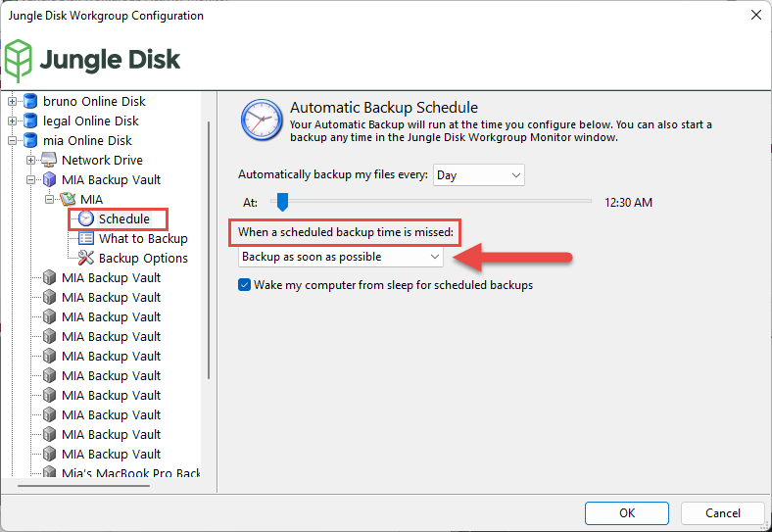The image size is (772, 532).
Task: Select Network Drive tree label
Action: pos(103,160)
